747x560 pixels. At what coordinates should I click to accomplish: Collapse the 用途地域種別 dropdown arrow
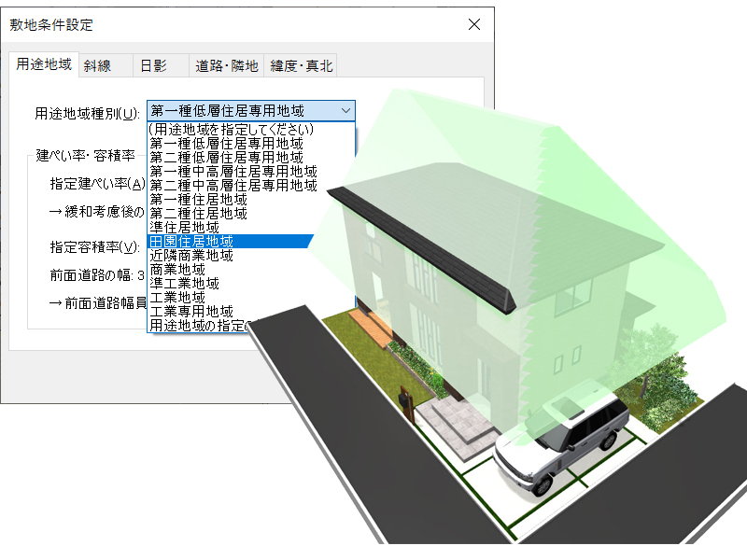tap(346, 110)
